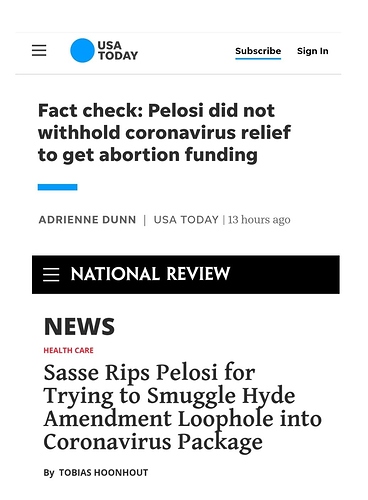This screenshot has width=368, height=500.
Task: Open the NEWS section heading
Action: 79,326
